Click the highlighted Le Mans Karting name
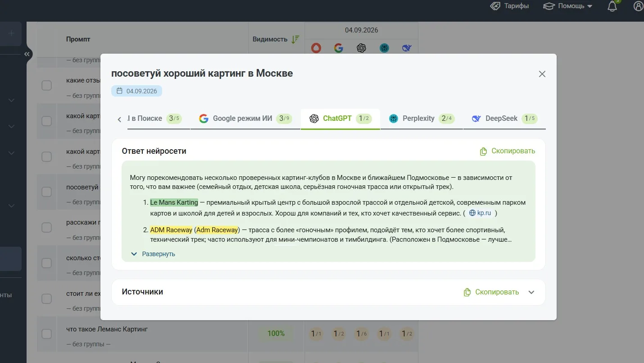The image size is (644, 363). click(x=174, y=202)
